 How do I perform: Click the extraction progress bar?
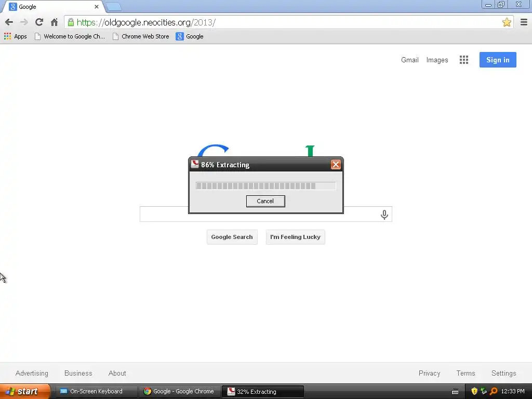(x=265, y=185)
